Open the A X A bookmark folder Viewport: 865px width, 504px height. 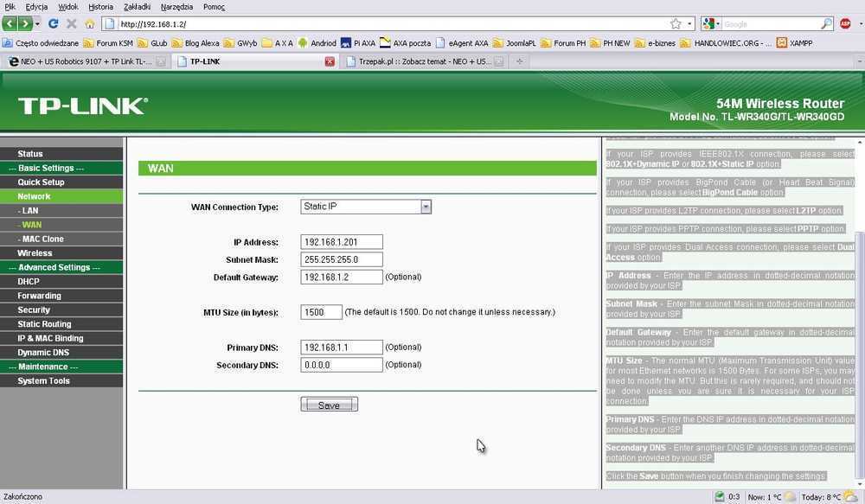(x=278, y=43)
